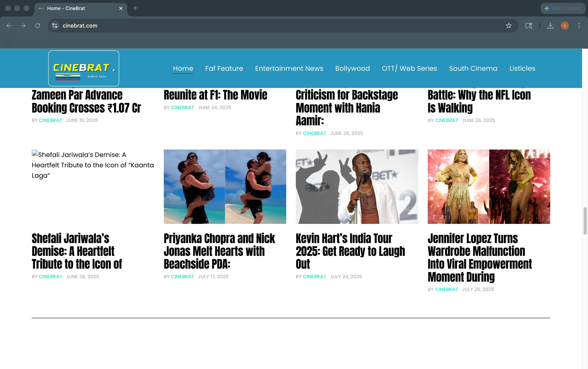Screen dimensions: 588x369
Task: Bookmark this page with the star icon
Action: pos(509,26)
